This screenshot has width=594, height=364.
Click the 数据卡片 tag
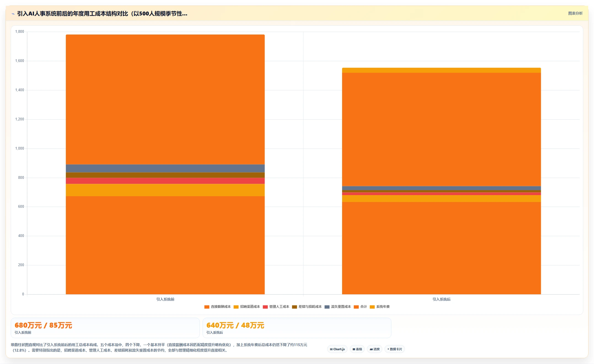pos(395,349)
